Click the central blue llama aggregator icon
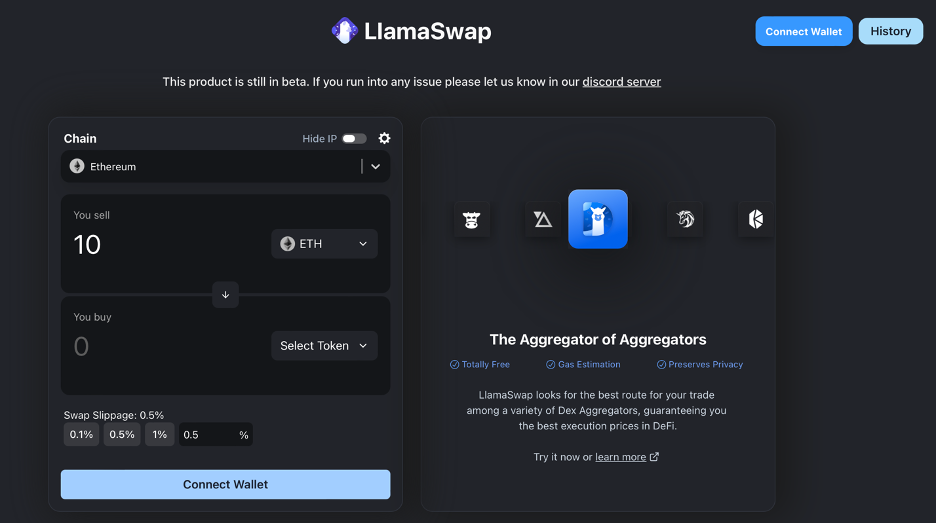Viewport: 936px width, 524px height. 598,219
